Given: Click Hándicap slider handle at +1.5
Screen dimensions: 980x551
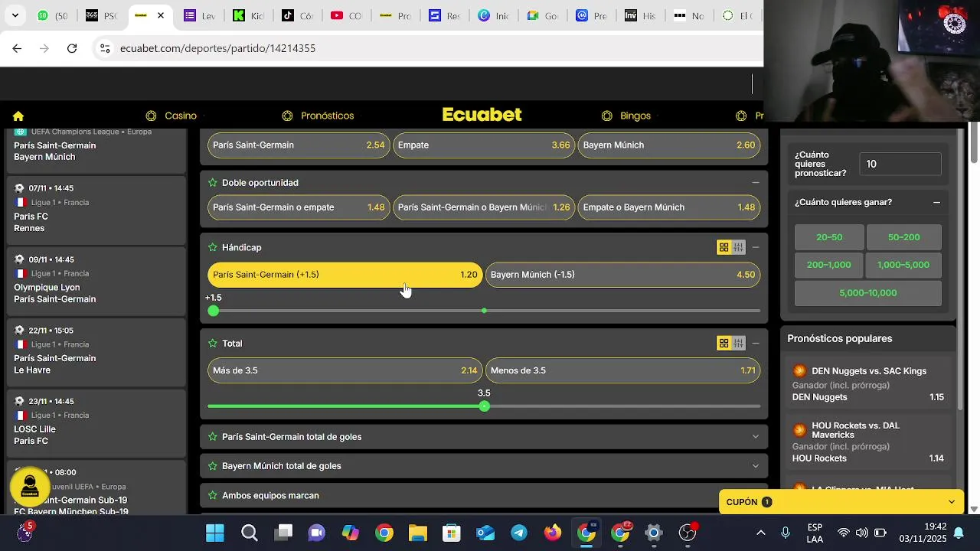Looking at the screenshot, I should 214,311.
